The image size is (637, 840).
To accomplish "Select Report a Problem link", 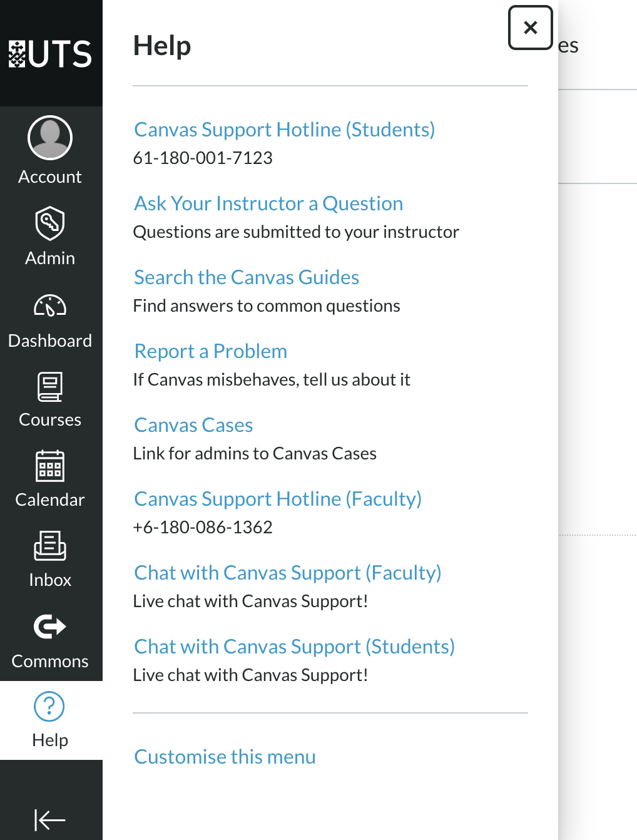I will coord(211,351).
